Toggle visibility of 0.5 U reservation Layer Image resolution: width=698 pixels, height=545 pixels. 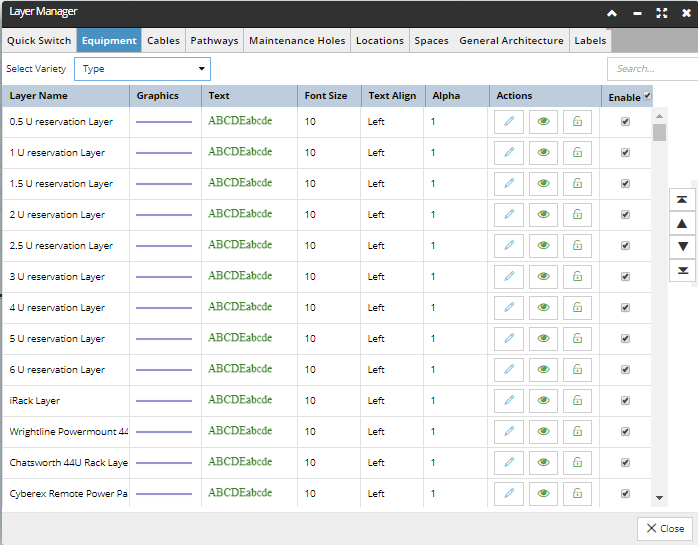[x=543, y=122]
